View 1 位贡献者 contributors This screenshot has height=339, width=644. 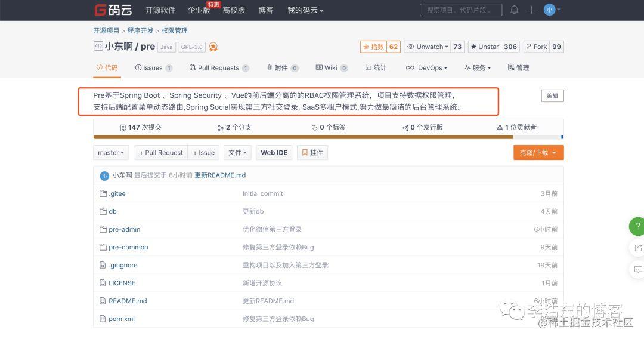pyautogui.click(x=516, y=127)
